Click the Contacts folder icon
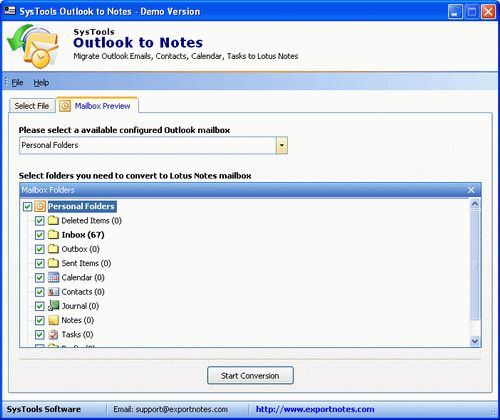 pyautogui.click(x=53, y=292)
